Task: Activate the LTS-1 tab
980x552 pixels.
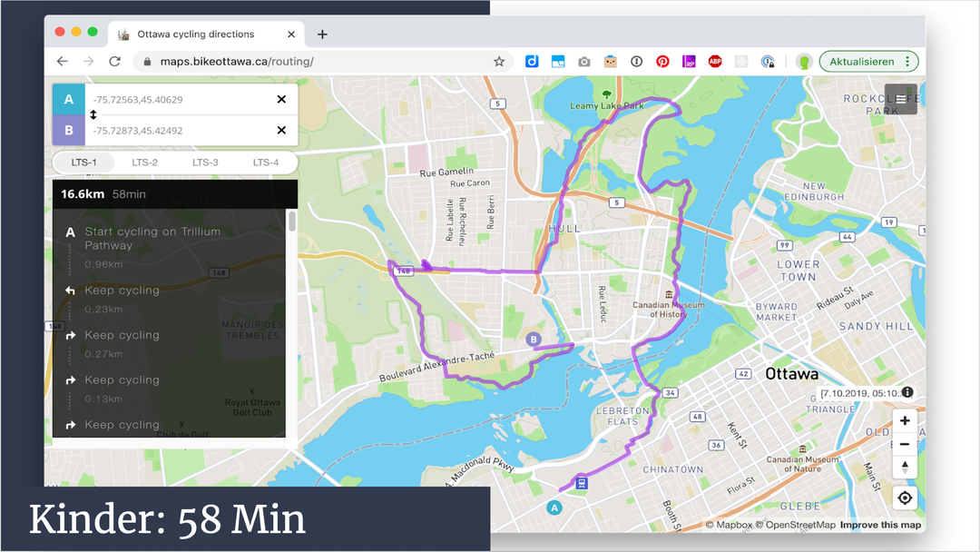Action: 83,162
